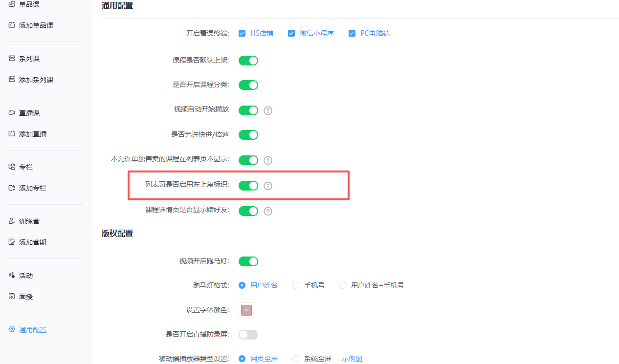Enable the 是否开启直播防录屏 switch
Viewport: 619px width, 364px height.
pyautogui.click(x=248, y=335)
